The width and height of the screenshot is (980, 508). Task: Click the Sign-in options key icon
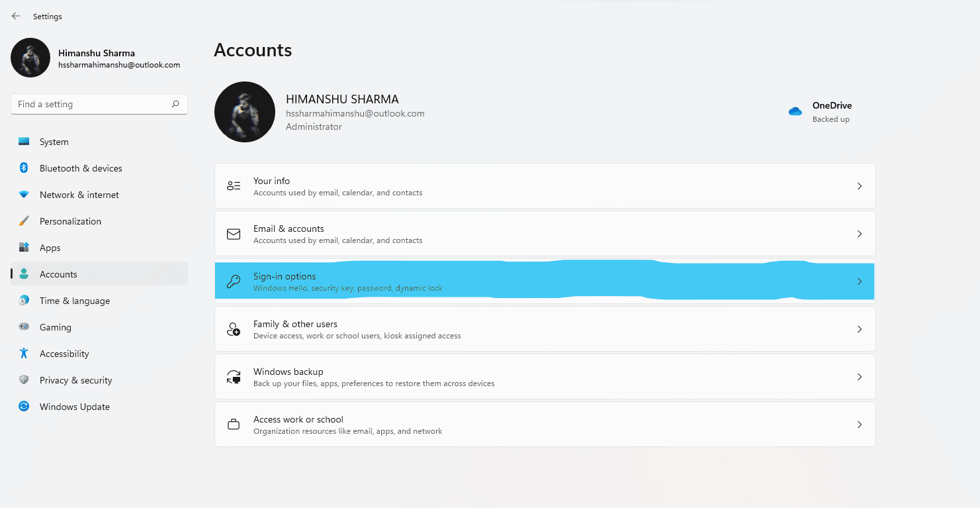point(233,281)
